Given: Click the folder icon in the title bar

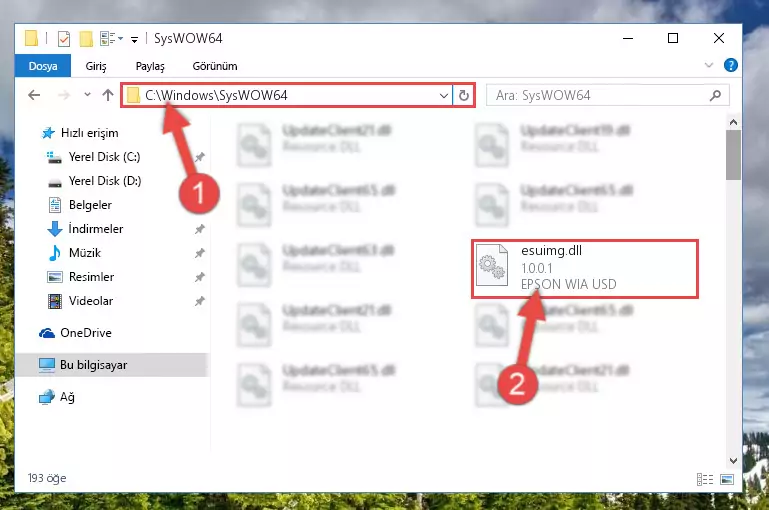Looking at the screenshot, I should [x=31, y=38].
